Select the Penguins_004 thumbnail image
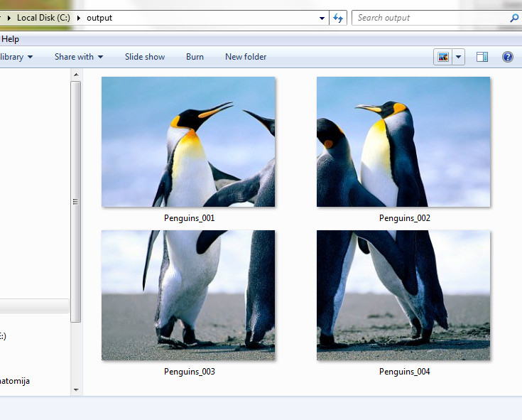Screen dimensions: 522x420 pos(403,295)
